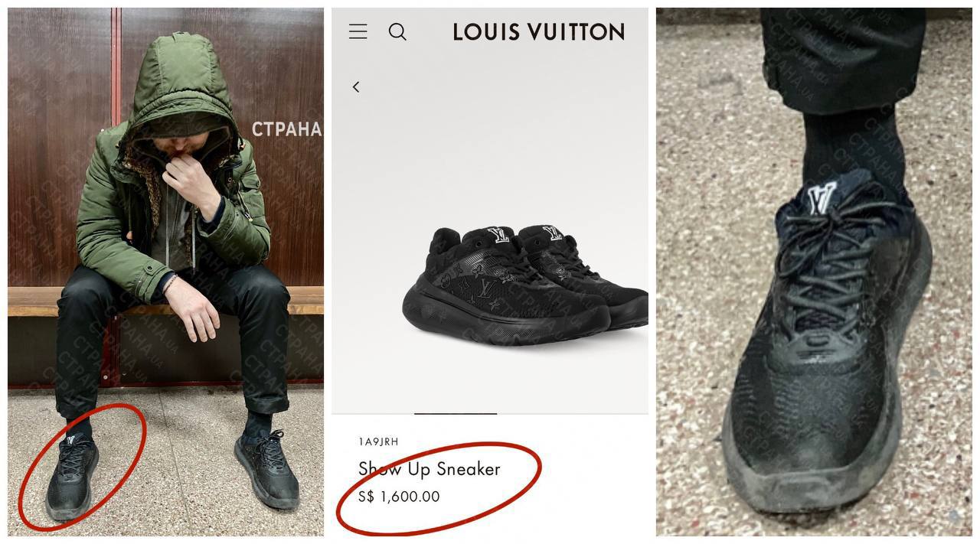Open the hamburger menu icon
This screenshot has width=980, height=544.
pos(358,31)
